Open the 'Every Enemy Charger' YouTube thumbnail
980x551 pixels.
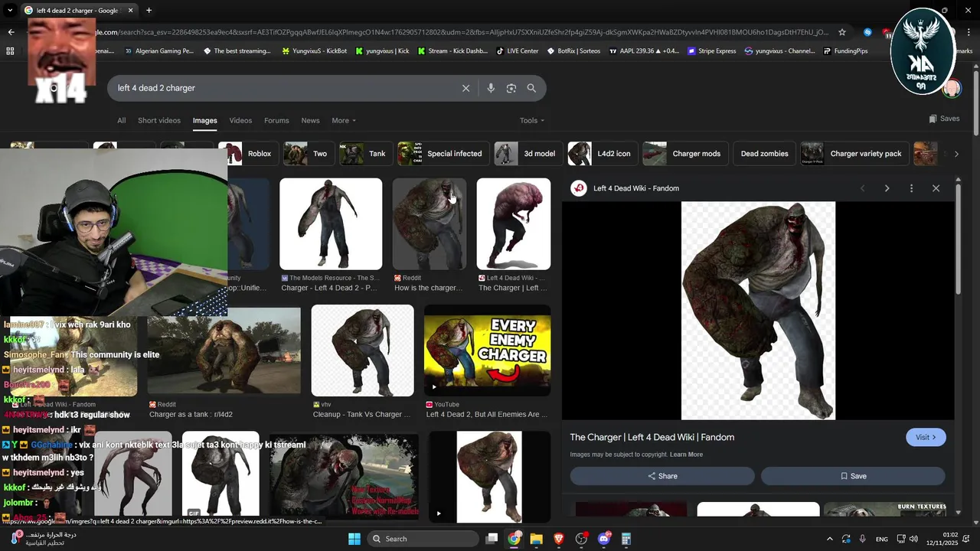(x=488, y=350)
